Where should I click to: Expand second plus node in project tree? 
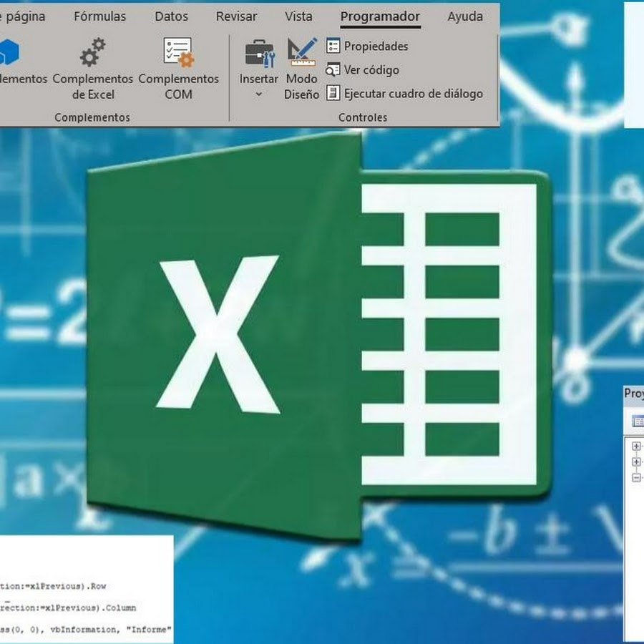pyautogui.click(x=636, y=462)
